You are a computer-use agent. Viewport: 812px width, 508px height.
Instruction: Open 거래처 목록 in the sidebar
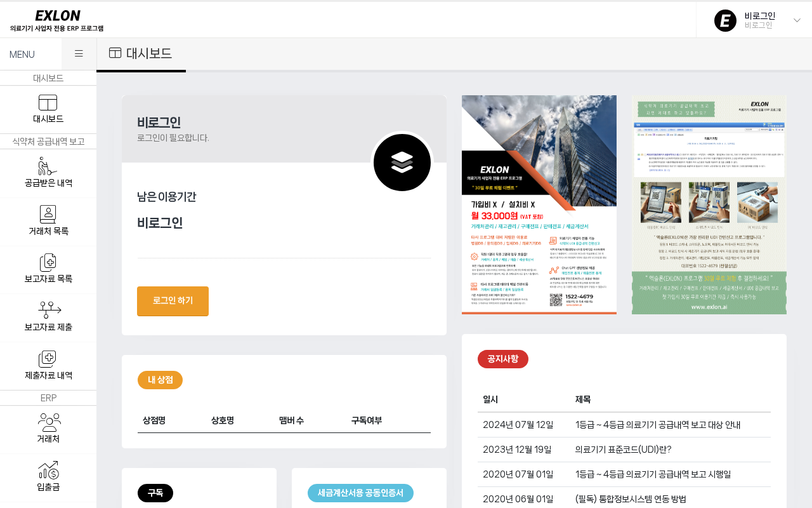48,222
